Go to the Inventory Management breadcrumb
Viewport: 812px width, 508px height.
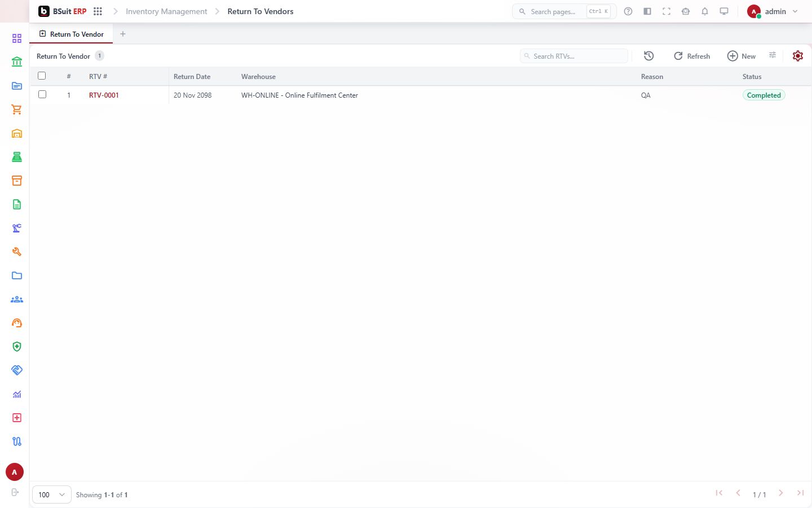tap(166, 11)
